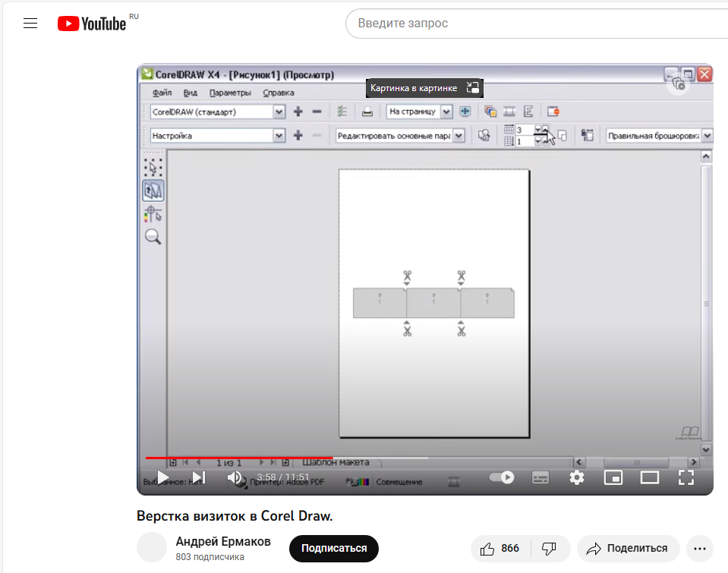Click the middle business card placeholder
Image resolution: width=728 pixels, height=573 pixels.
(x=433, y=303)
